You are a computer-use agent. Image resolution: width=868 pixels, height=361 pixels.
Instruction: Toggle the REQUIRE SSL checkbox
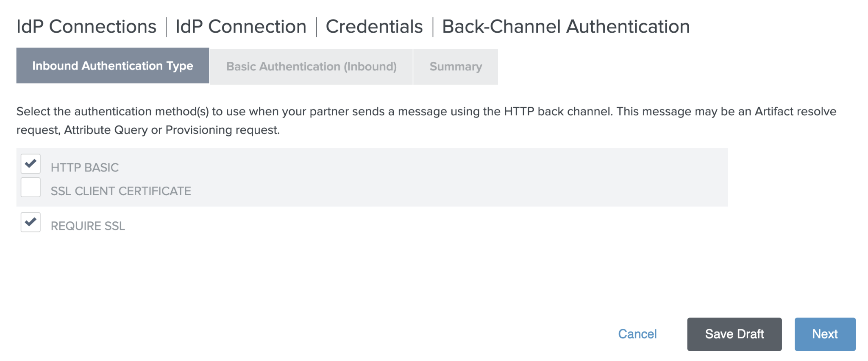point(31,222)
